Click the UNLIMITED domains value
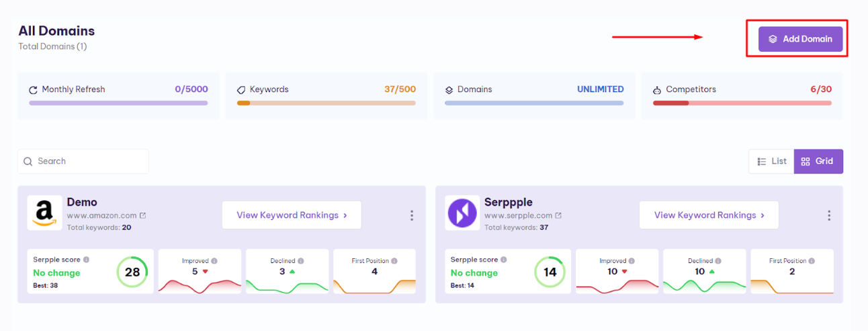This screenshot has width=868, height=331. (x=601, y=89)
